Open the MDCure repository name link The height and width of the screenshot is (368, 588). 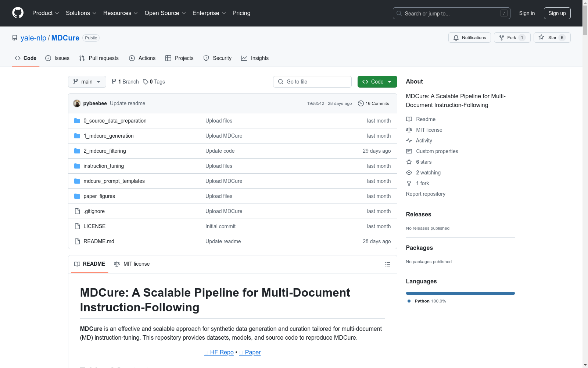pyautogui.click(x=65, y=38)
